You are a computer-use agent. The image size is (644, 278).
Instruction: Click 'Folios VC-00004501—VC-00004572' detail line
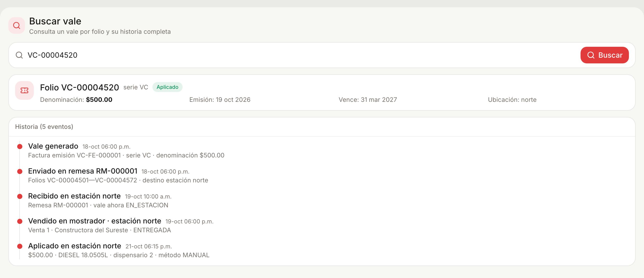(x=118, y=180)
